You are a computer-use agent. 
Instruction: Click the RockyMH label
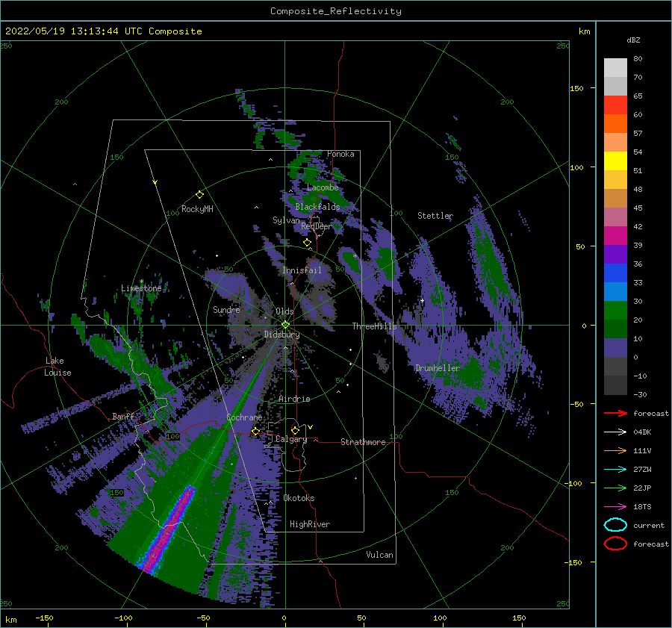click(x=197, y=209)
